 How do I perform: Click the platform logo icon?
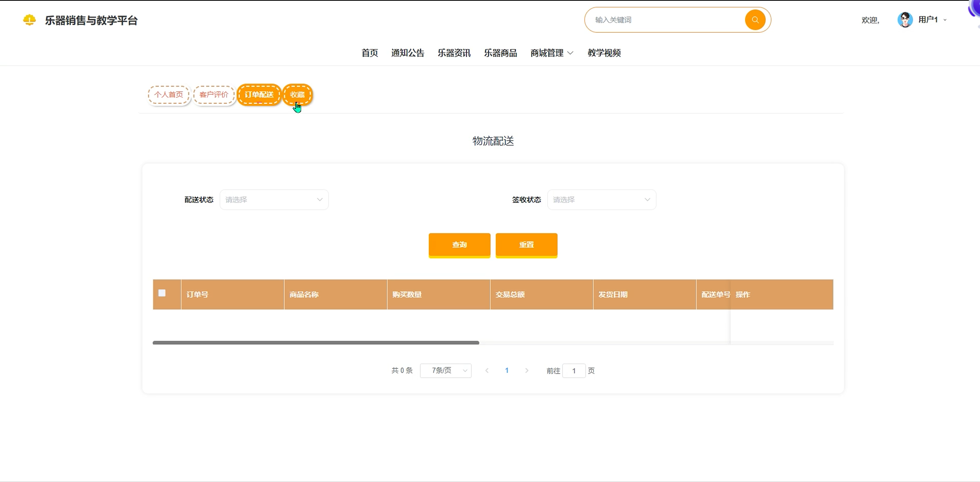coord(30,20)
